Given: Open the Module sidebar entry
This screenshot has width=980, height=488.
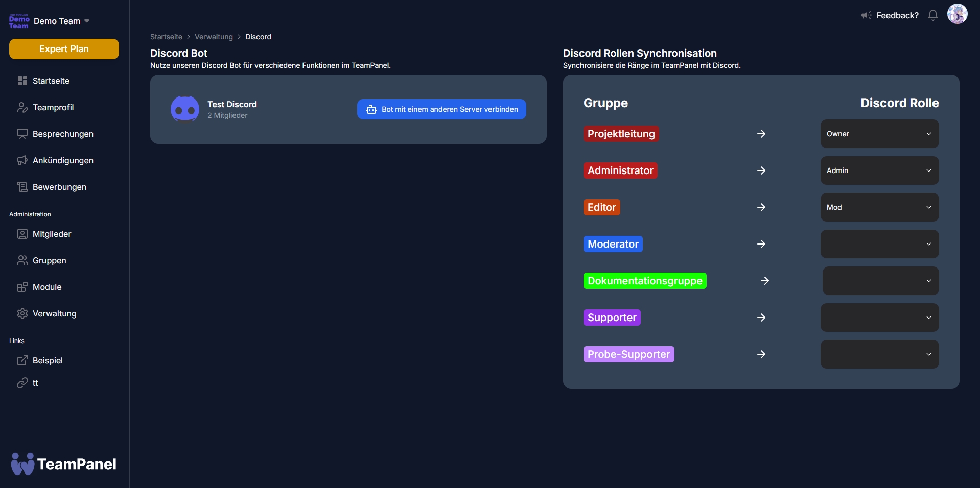Looking at the screenshot, I should (47, 287).
